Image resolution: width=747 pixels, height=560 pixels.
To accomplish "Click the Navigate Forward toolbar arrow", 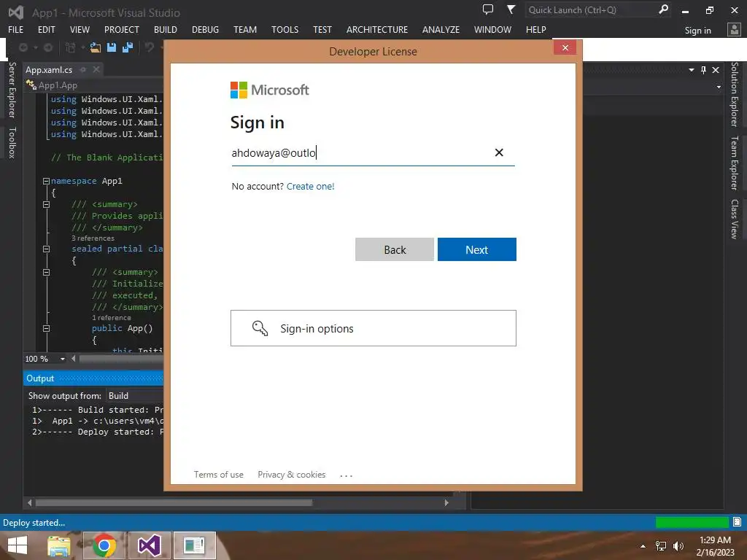I will [48, 47].
